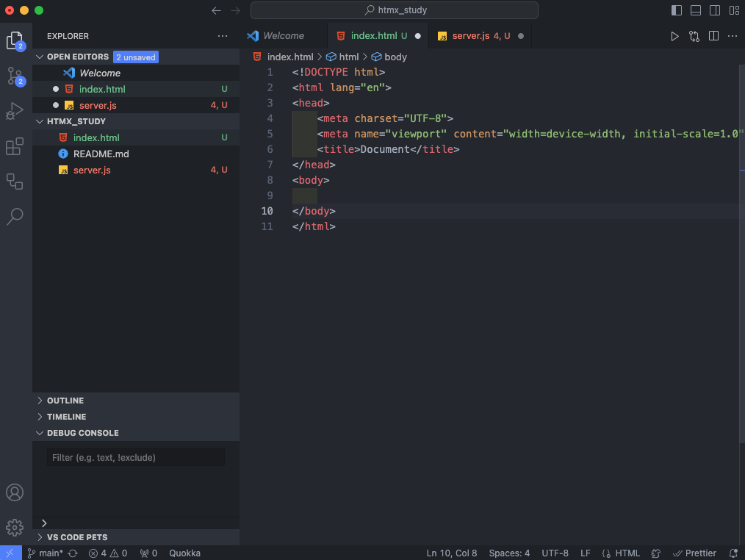
Task: Switch to the Welcome tab
Action: [x=284, y=36]
